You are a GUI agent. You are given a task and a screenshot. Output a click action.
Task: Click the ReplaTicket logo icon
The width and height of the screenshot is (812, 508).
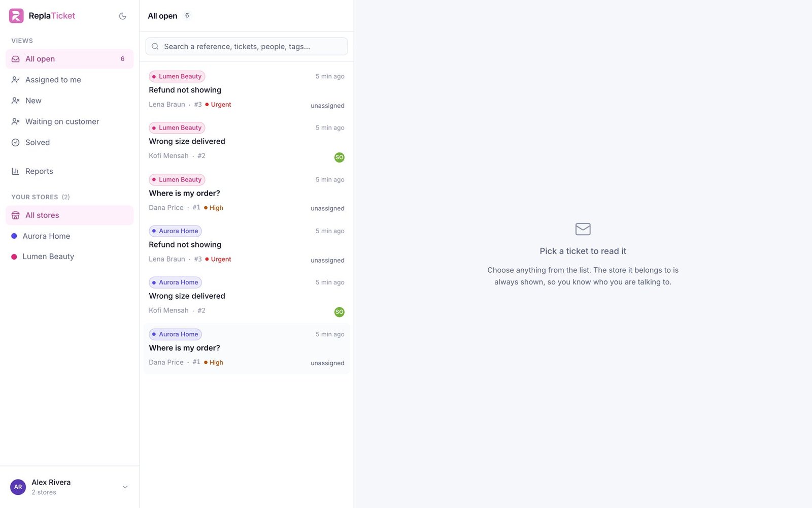point(16,16)
